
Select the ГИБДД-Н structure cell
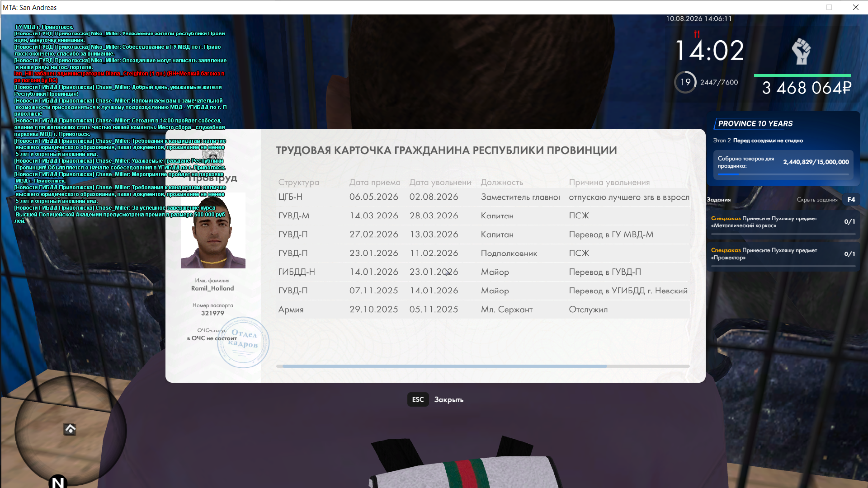[297, 272]
